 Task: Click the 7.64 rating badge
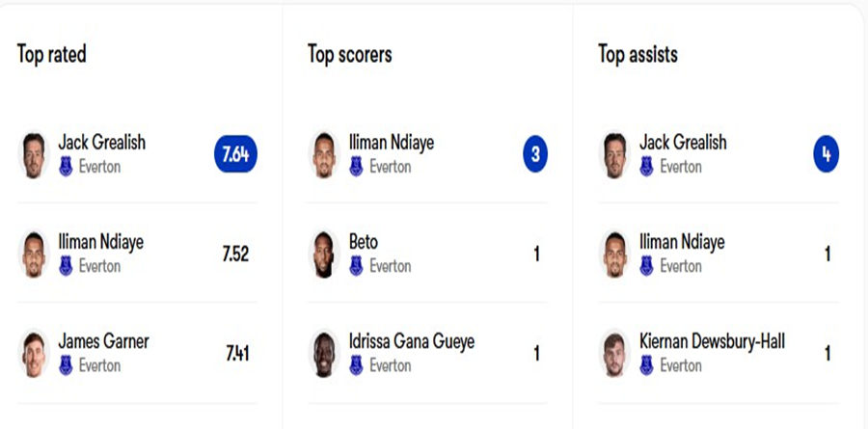point(235,154)
